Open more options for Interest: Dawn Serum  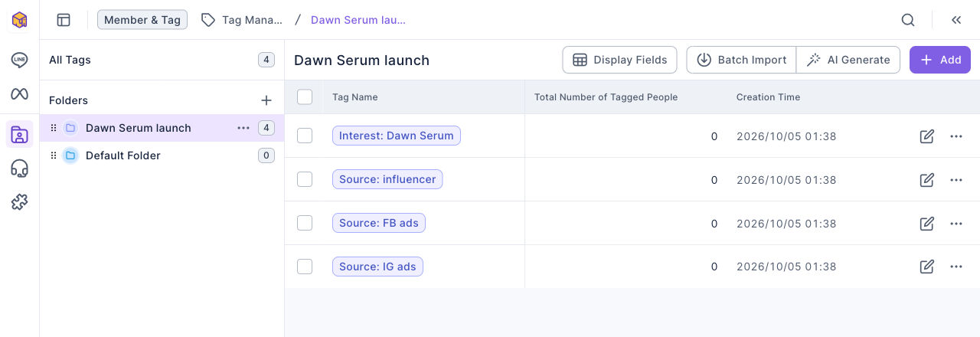pos(956,136)
